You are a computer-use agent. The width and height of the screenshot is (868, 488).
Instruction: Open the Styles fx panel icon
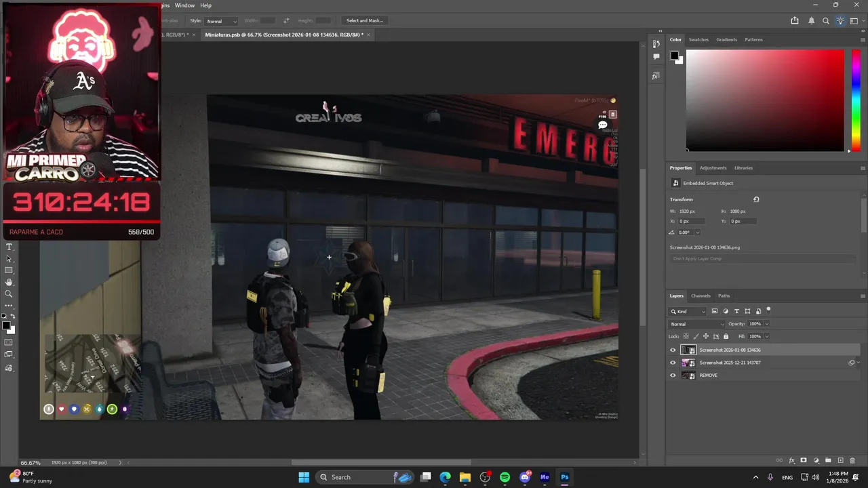(656, 76)
